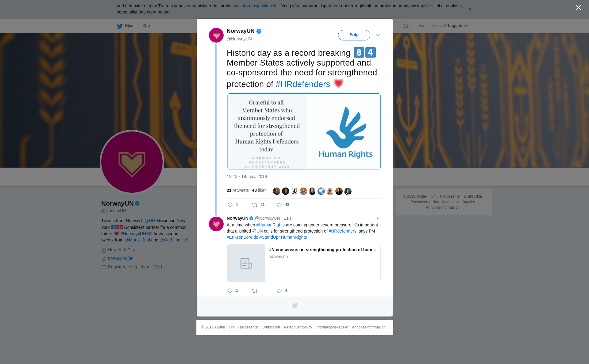Screen dimensions: 589x364
Task: Dismiss the cookie notice banner
Action: click(x=470, y=9)
